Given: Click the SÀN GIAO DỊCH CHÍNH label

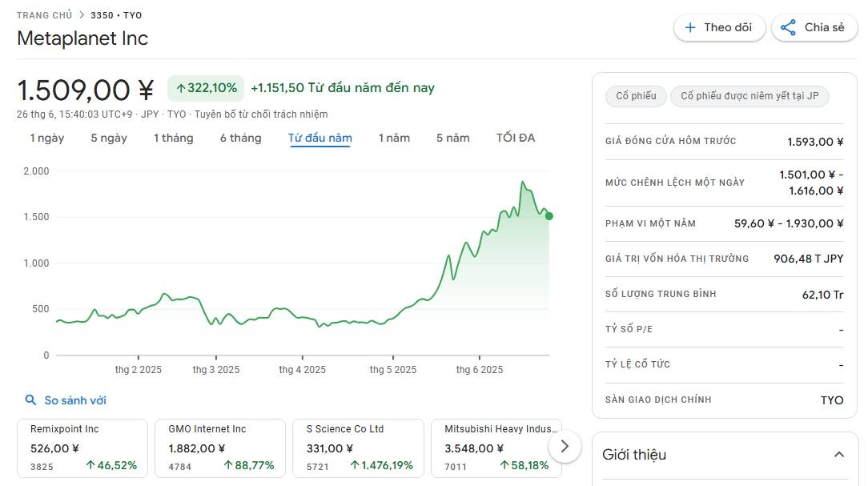Looking at the screenshot, I should click(658, 399).
